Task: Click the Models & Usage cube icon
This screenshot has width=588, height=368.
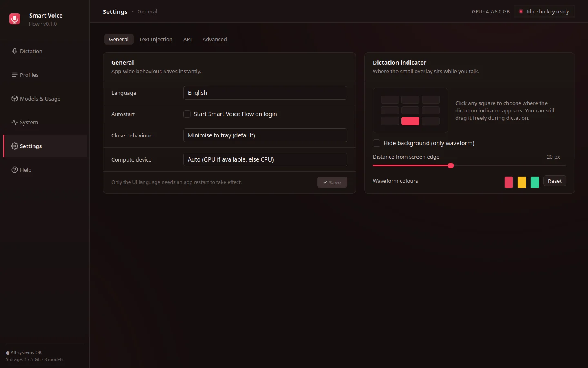Action: (x=15, y=99)
